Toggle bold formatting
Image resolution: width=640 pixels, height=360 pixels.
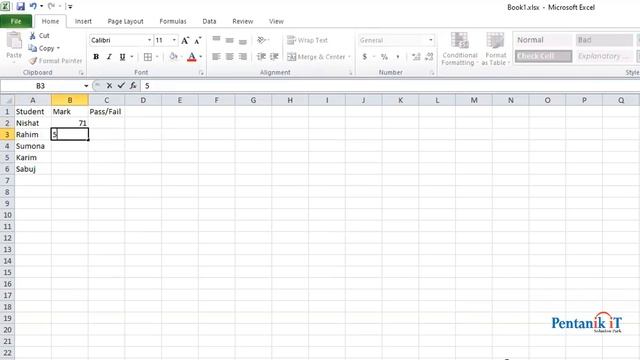point(96,57)
